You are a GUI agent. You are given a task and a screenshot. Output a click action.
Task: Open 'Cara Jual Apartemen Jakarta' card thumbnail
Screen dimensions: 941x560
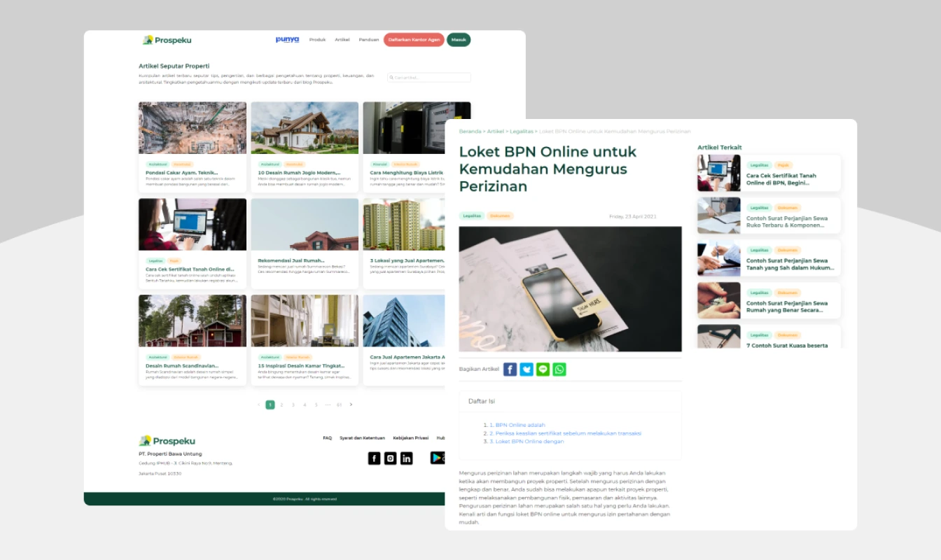tap(404, 321)
